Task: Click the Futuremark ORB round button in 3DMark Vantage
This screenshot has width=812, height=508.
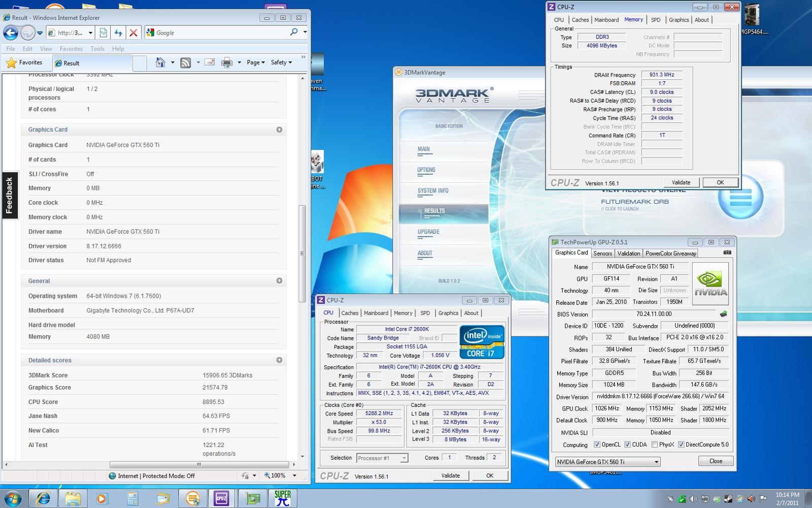Action: pyautogui.click(x=740, y=197)
